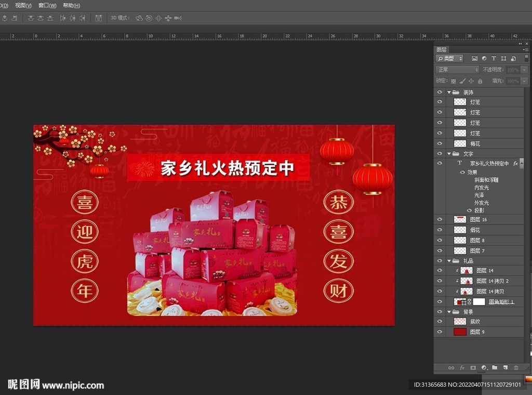The image size is (532, 395).
Task: Click delete layer trash icon
Action: click(x=516, y=367)
